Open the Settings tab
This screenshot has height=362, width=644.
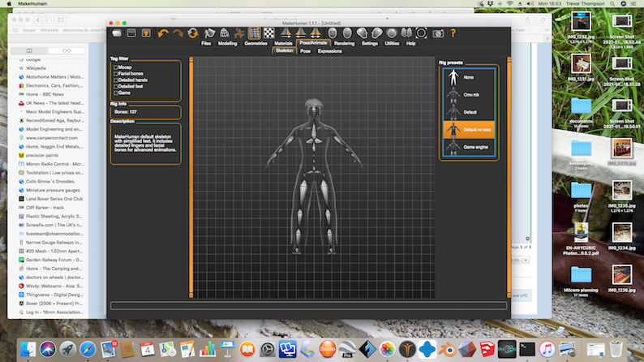click(370, 44)
